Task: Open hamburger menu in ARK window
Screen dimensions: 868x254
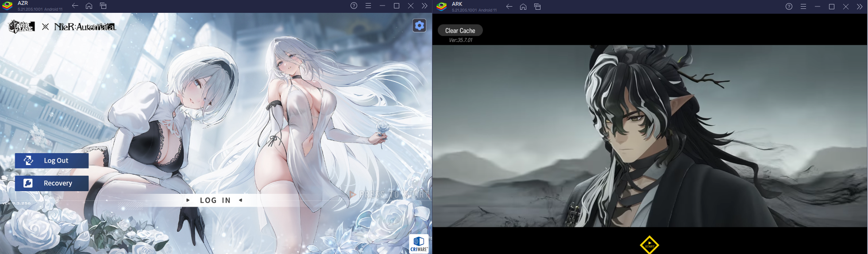Action: (x=803, y=7)
